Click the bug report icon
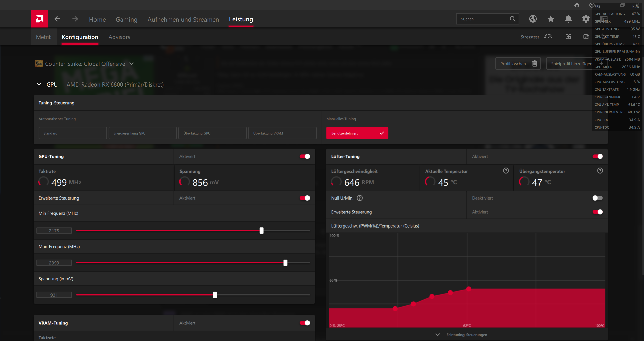The image size is (644, 341). pyautogui.click(x=577, y=5)
